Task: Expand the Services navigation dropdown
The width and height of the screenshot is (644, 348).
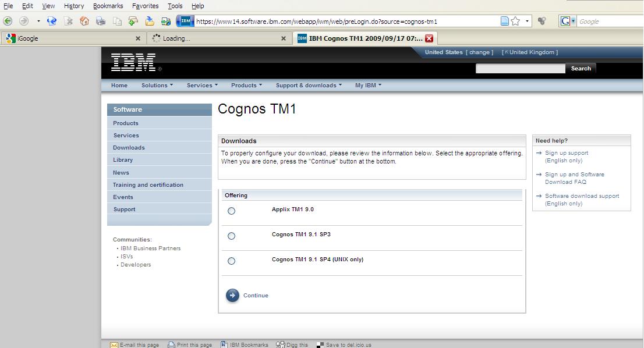Action: [x=202, y=86]
